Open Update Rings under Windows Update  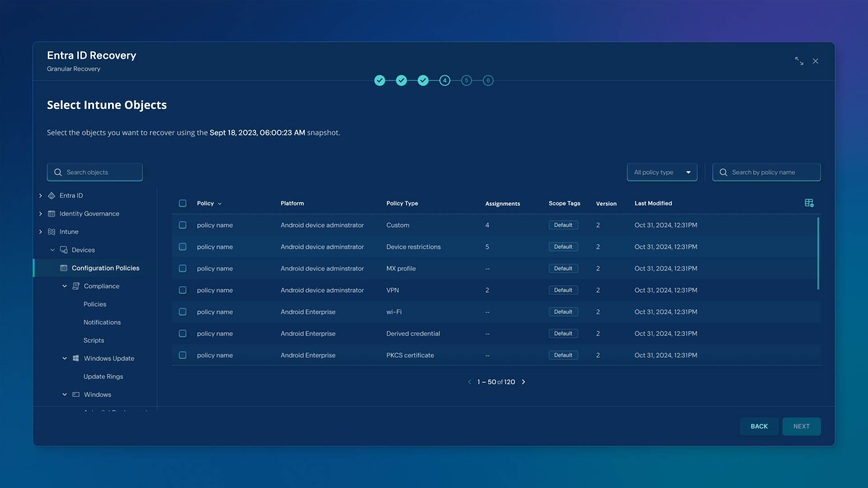(x=103, y=376)
